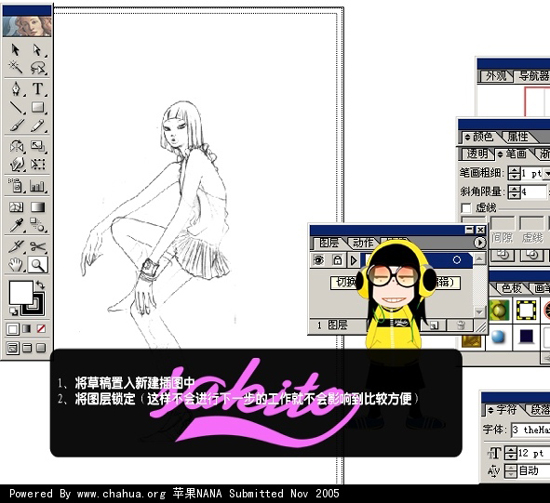Choose the Magic Wand tool
Viewport: 550px width, 503px height.
16,67
